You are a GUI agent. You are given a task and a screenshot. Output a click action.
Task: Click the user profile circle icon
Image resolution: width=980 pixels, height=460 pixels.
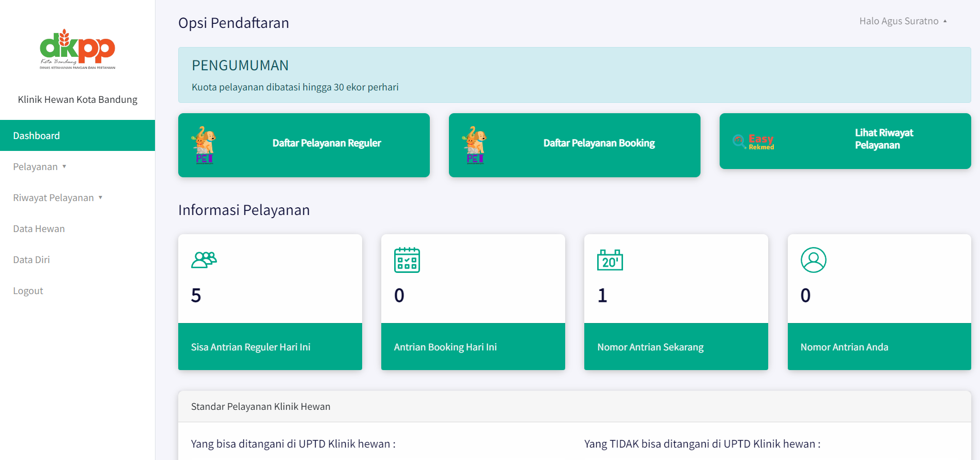point(813,260)
